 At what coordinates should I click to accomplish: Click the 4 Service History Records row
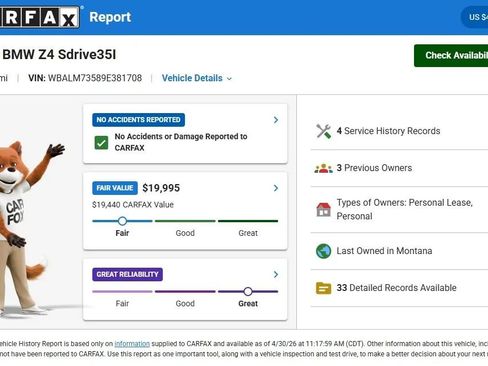pyautogui.click(x=399, y=131)
